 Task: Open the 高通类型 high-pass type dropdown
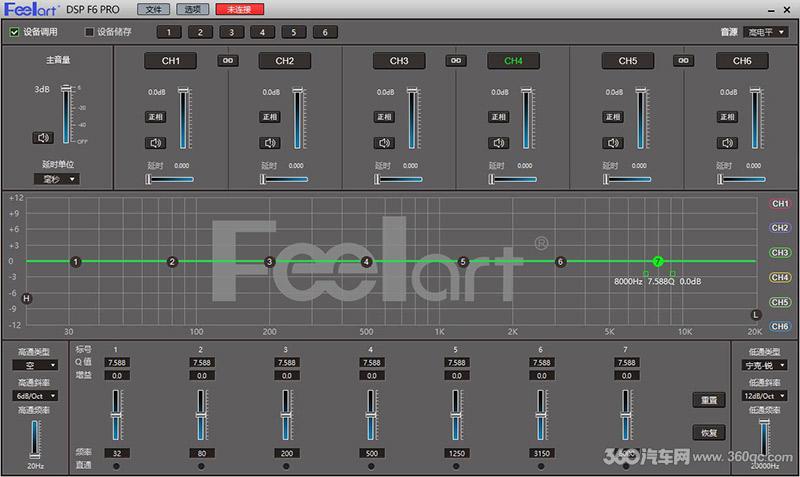(x=35, y=365)
